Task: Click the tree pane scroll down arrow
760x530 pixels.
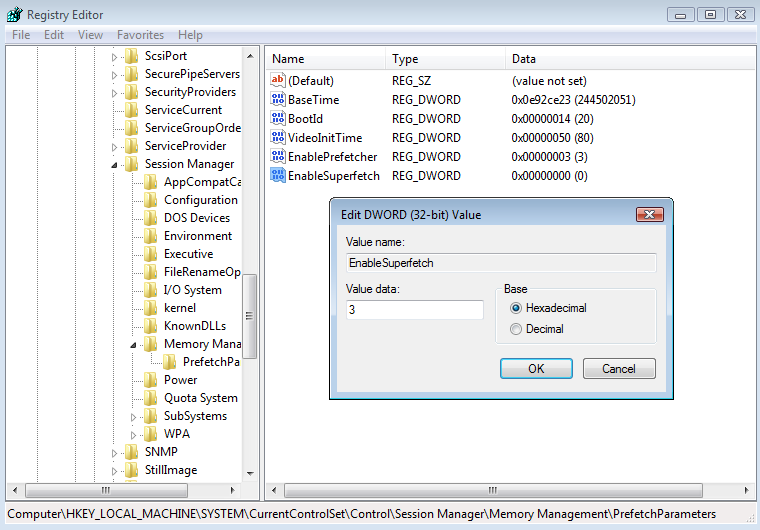Action: click(x=250, y=473)
